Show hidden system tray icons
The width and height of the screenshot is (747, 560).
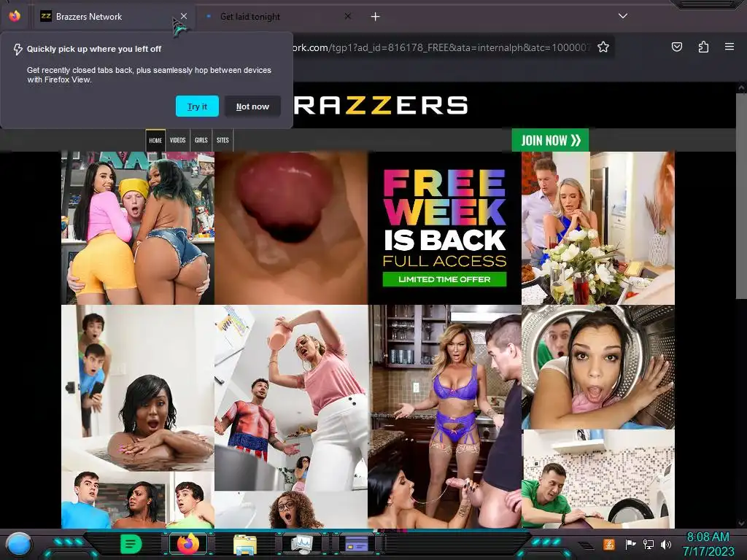pos(586,545)
